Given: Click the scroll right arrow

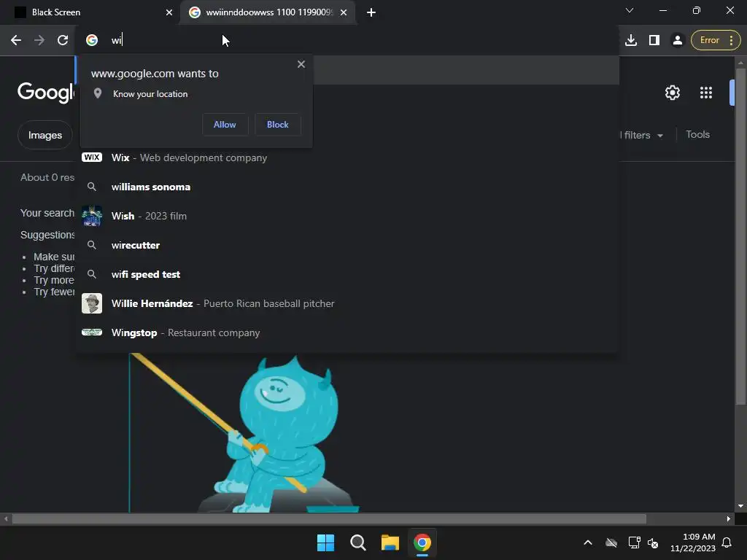Looking at the screenshot, I should 729,518.
